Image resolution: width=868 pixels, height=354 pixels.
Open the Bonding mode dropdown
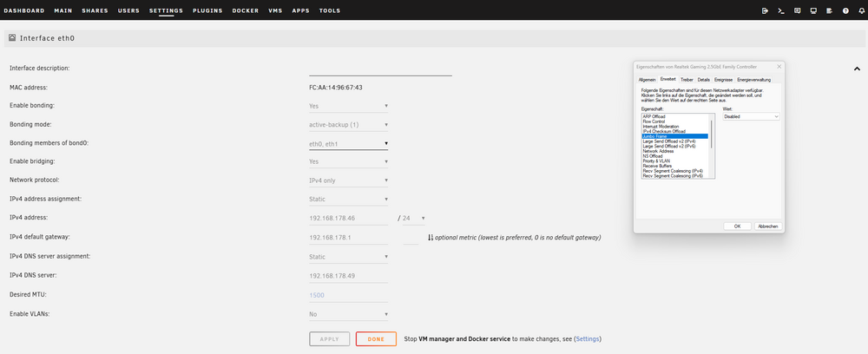tap(349, 124)
